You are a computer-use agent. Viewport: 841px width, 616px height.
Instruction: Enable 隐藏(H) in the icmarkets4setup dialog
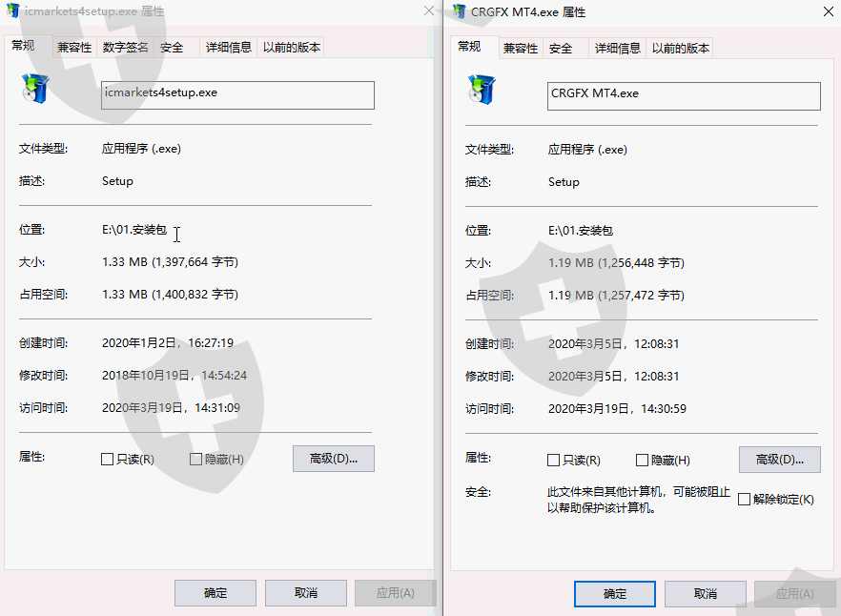tap(195, 460)
